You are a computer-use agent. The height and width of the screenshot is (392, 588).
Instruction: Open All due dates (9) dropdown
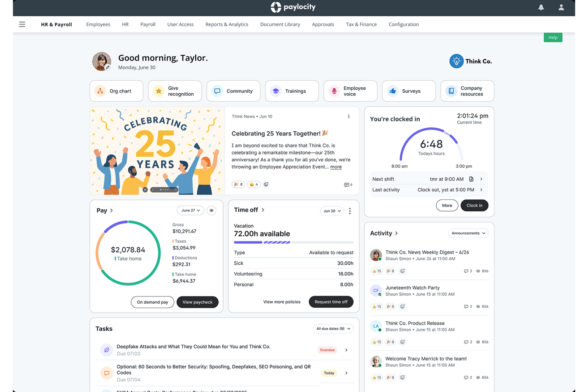[x=333, y=328]
